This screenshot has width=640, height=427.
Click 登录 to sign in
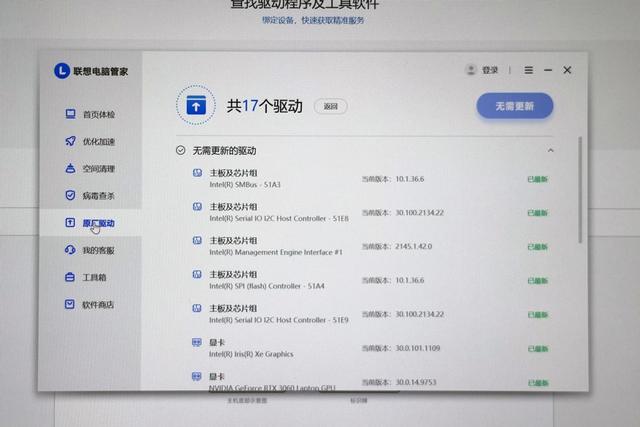coord(490,70)
